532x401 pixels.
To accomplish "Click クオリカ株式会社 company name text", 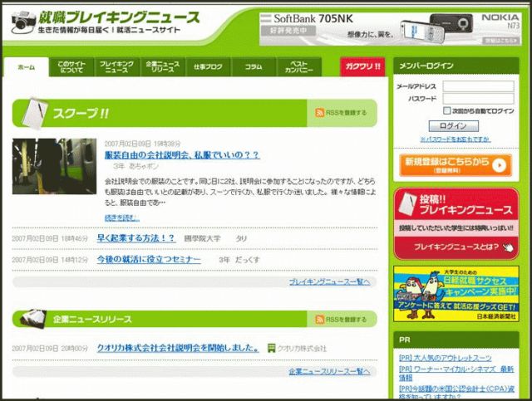I will point(302,349).
